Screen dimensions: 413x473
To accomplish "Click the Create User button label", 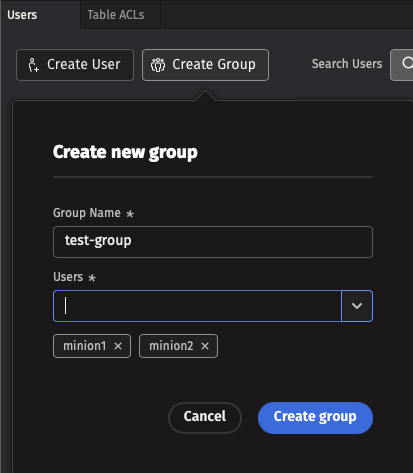I will point(84,64).
